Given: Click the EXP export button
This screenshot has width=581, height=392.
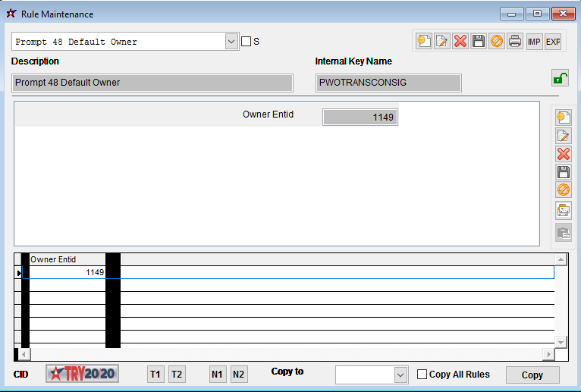Looking at the screenshot, I should pyautogui.click(x=553, y=41).
